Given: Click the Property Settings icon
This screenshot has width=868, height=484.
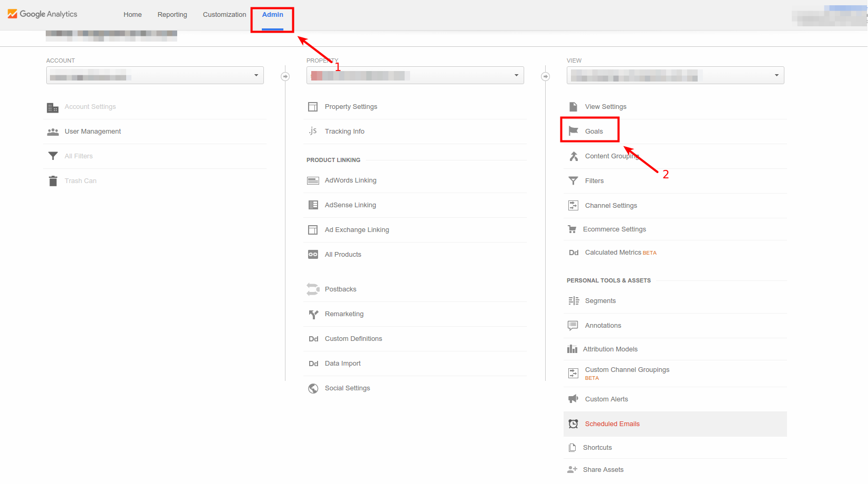Looking at the screenshot, I should click(x=313, y=107).
